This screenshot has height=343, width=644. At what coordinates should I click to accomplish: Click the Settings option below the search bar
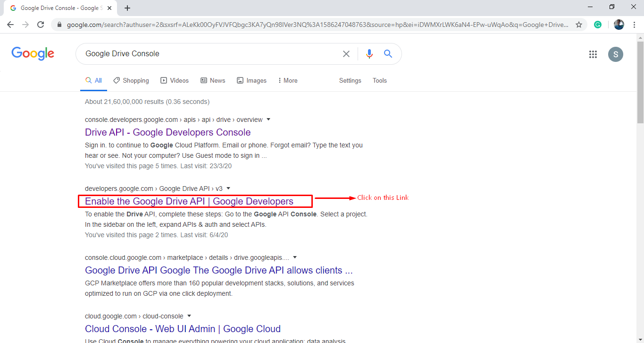tap(350, 80)
